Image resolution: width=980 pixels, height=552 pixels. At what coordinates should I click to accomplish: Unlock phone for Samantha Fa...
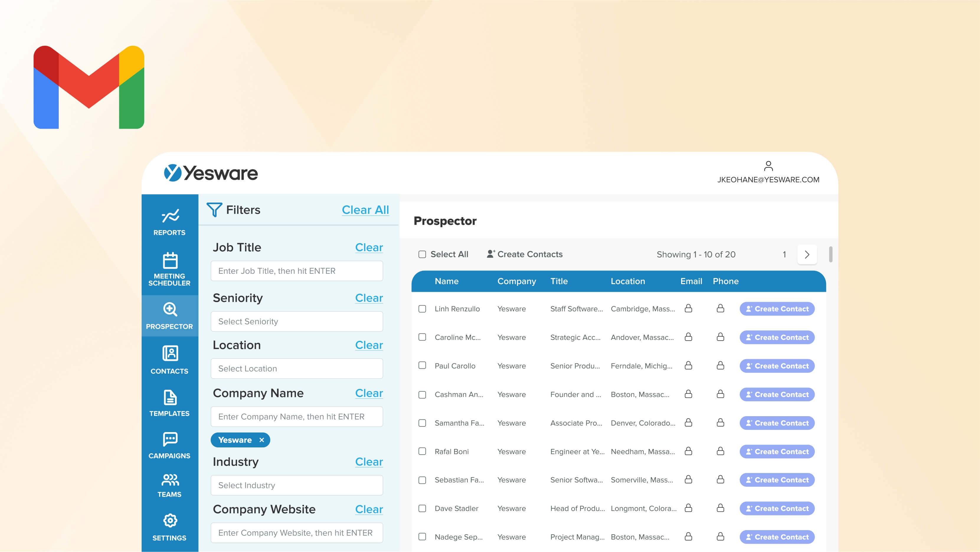point(720,423)
